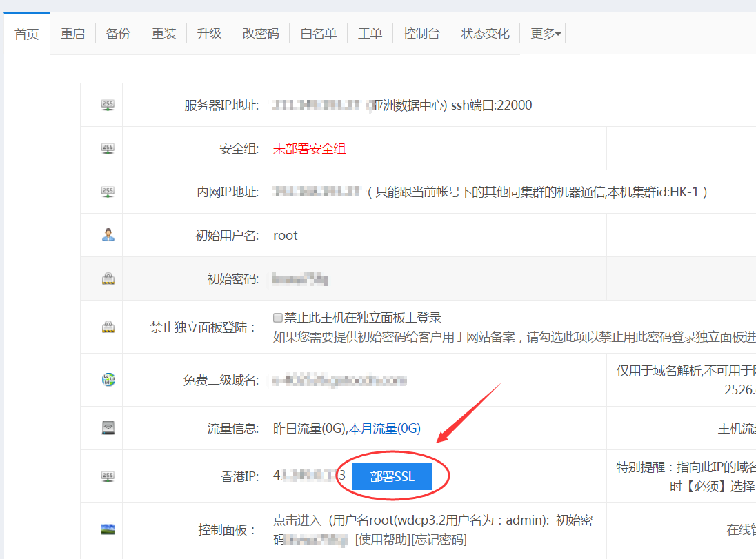Enable the 禁止此主机在独立面板上登录 checkbox
Image resolution: width=756 pixels, height=559 pixels.
[278, 318]
